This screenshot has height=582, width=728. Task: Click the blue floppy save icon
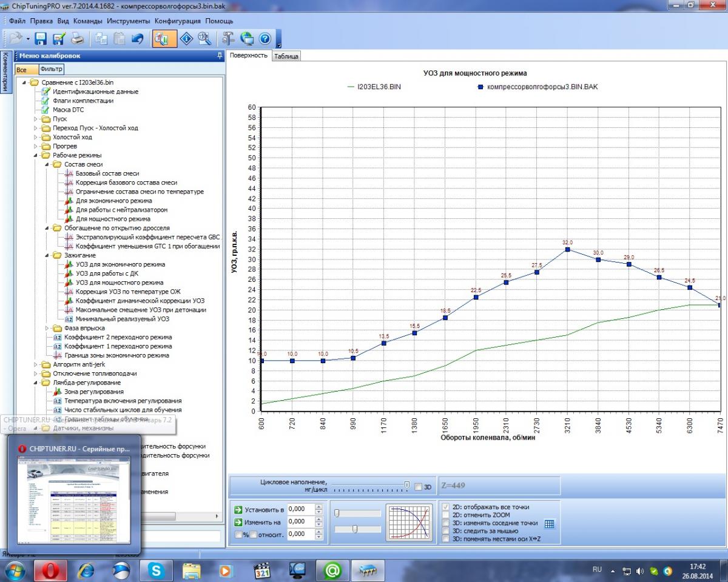coord(41,39)
